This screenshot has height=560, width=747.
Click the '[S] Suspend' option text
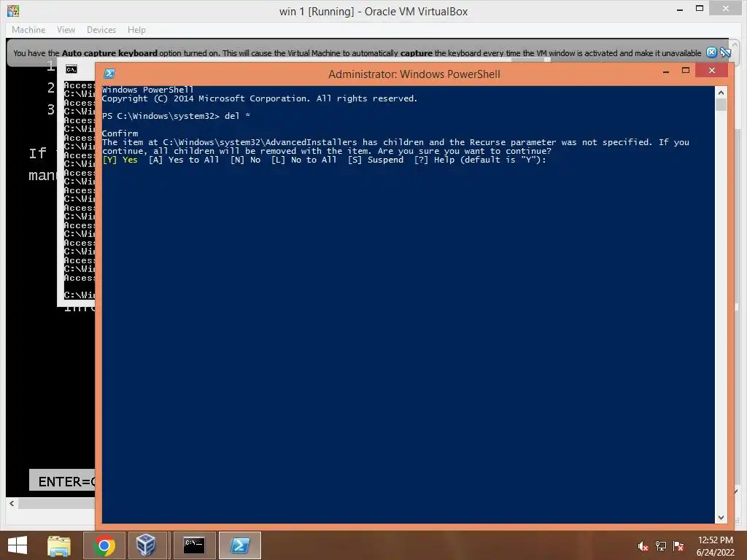(376, 160)
